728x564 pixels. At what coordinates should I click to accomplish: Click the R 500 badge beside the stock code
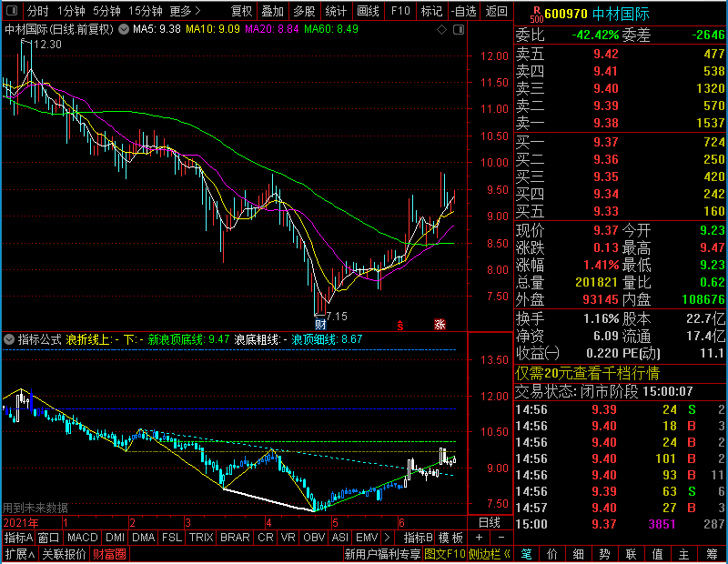click(536, 15)
